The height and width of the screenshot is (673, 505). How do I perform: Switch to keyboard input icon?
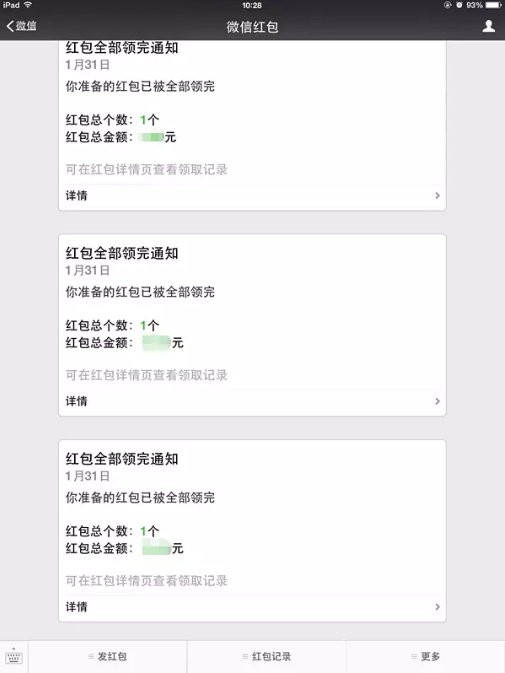click(14, 657)
